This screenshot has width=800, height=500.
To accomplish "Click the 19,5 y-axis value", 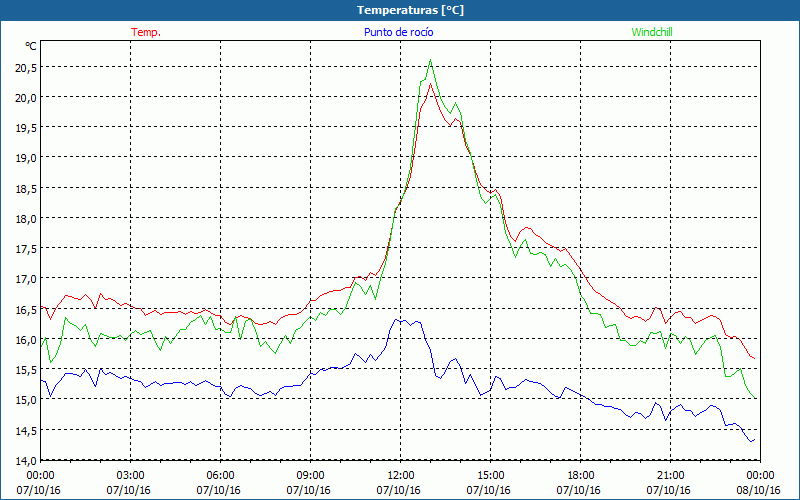I will tap(26, 127).
